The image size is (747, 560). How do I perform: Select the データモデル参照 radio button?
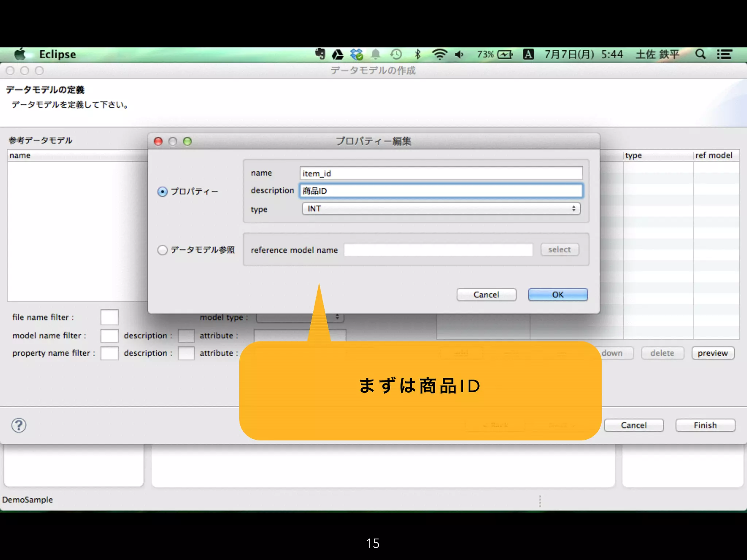(x=163, y=250)
